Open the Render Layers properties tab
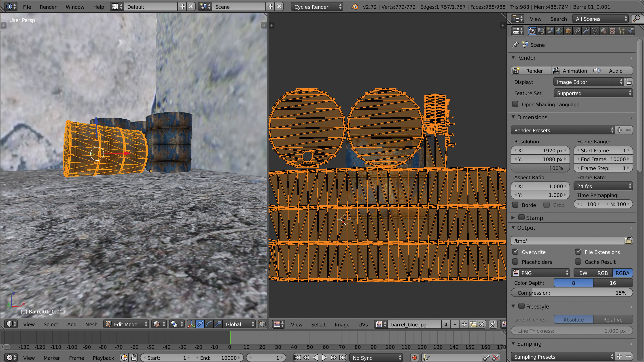This screenshot has width=644, height=362. (x=541, y=31)
